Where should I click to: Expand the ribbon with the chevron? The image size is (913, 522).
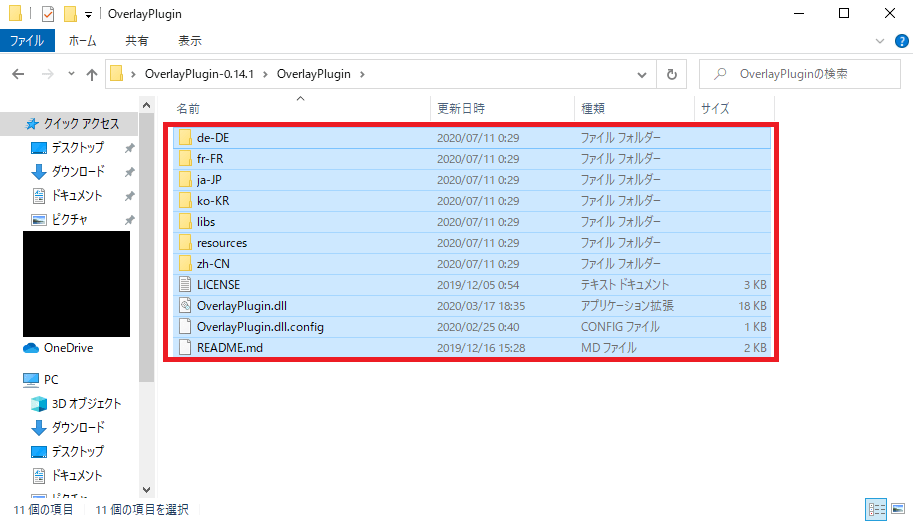pyautogui.click(x=877, y=41)
